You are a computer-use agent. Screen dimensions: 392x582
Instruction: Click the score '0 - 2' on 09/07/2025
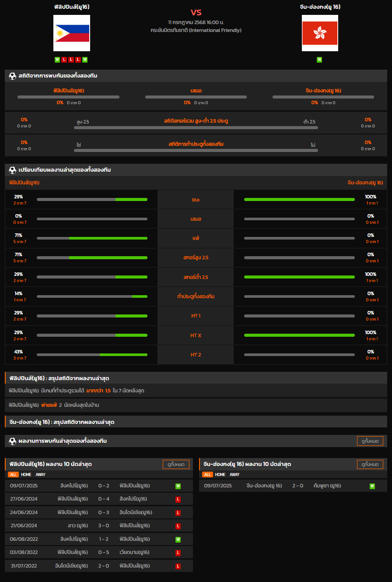pos(104,486)
